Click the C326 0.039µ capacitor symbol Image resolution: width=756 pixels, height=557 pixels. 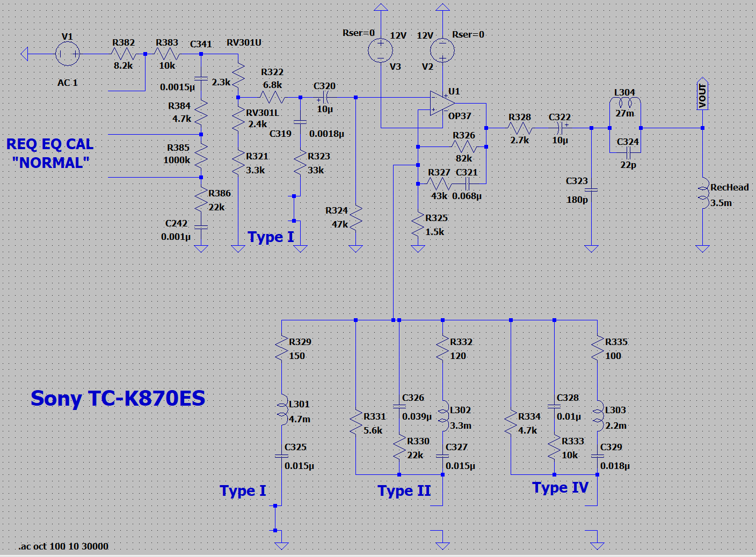pyautogui.click(x=399, y=406)
